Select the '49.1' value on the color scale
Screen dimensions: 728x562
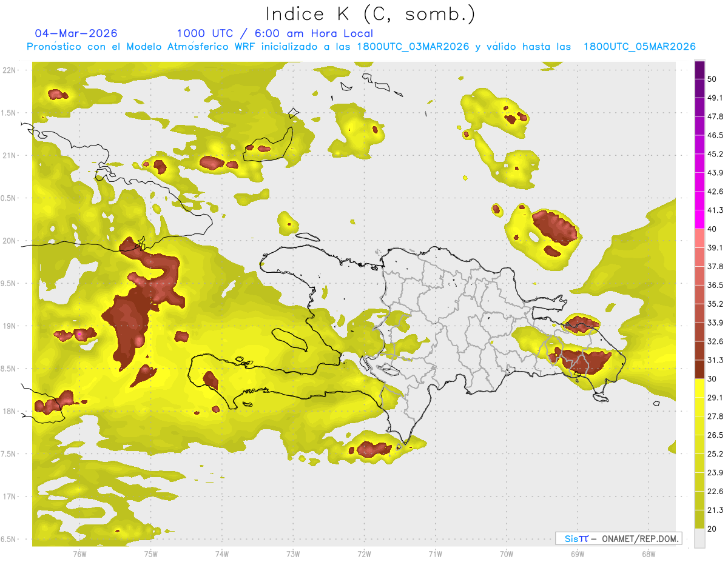(x=715, y=98)
